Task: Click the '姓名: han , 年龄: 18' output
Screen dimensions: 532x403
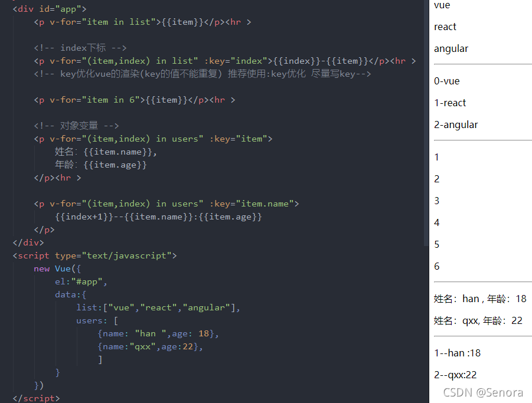Action: [x=480, y=299]
